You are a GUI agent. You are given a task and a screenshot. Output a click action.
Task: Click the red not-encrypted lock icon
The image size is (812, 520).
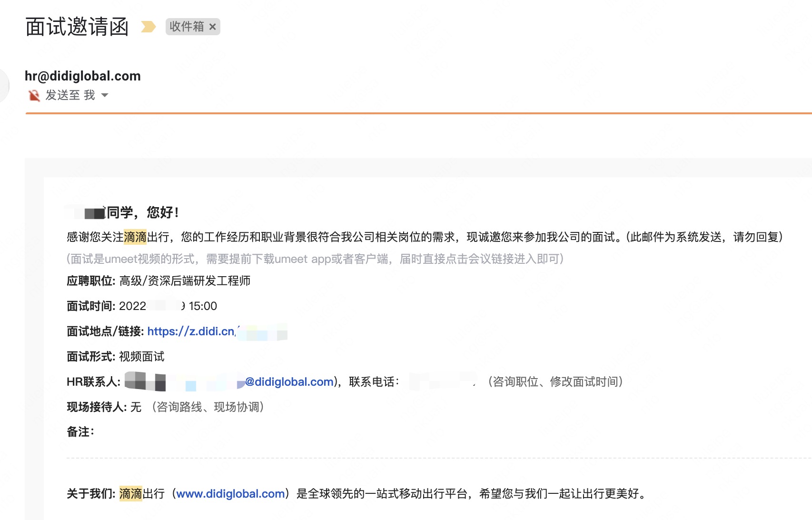pyautogui.click(x=34, y=95)
